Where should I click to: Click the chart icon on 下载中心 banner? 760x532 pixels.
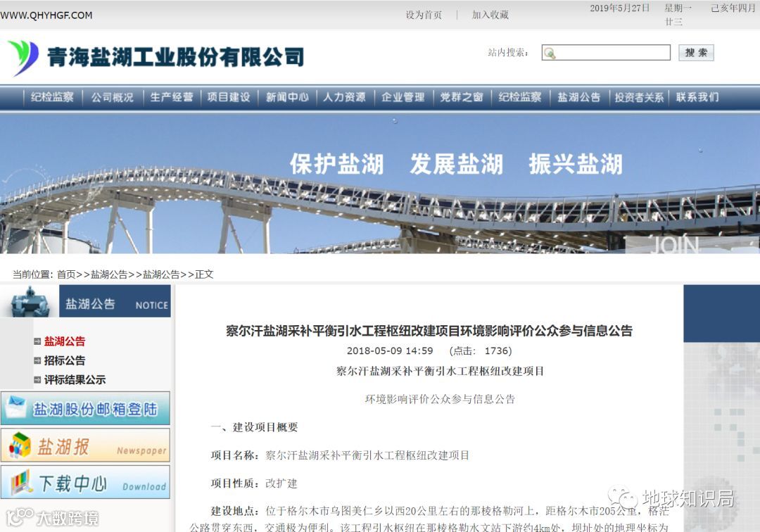pos(21,482)
